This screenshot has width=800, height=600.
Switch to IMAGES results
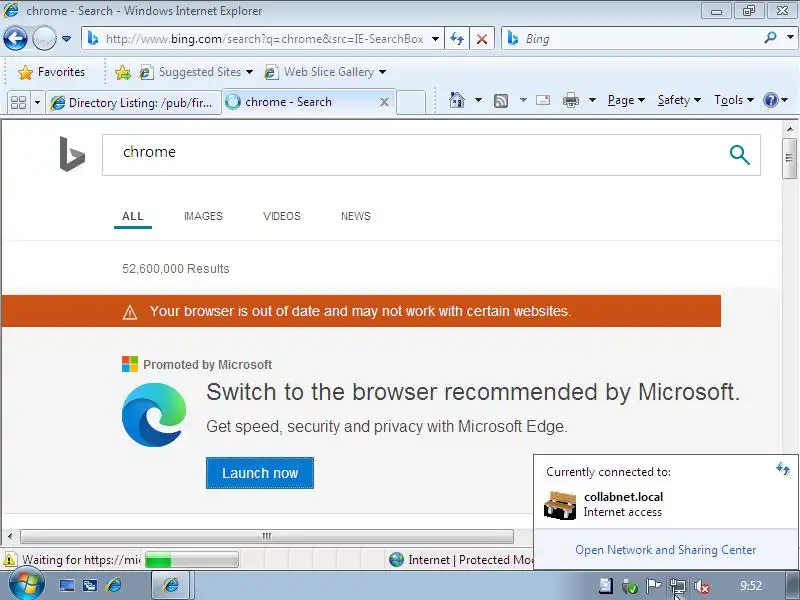coord(203,216)
